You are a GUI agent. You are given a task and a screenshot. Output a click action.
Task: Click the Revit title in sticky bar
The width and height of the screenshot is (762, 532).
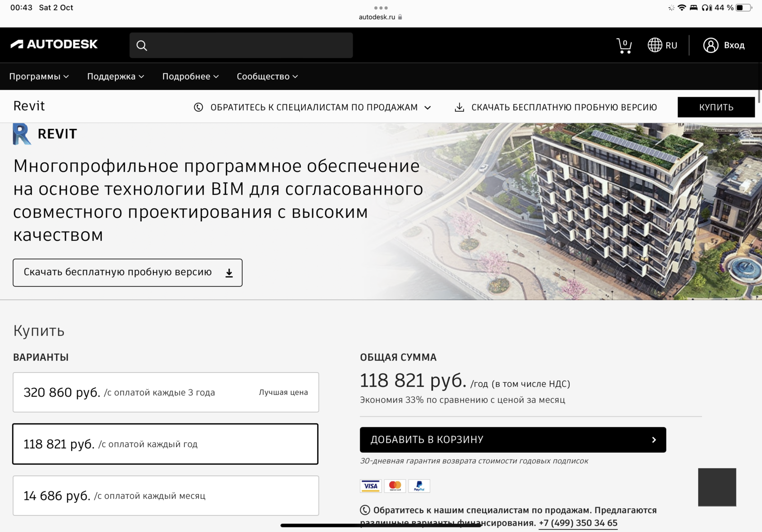(29, 106)
